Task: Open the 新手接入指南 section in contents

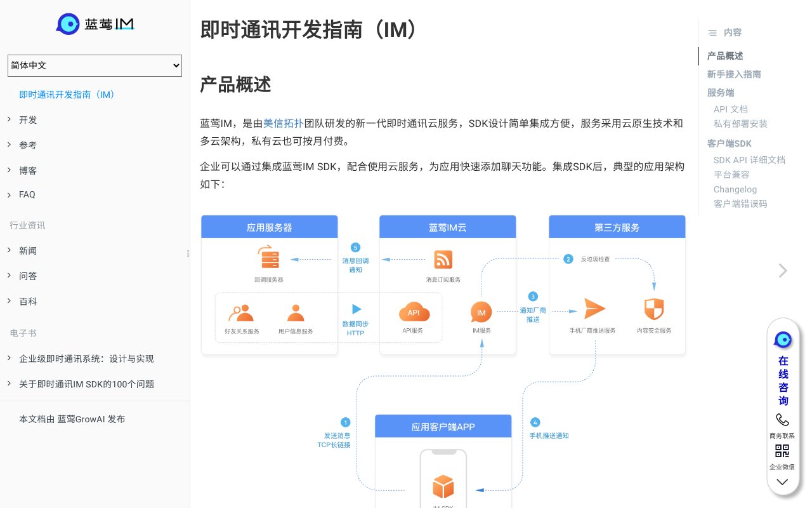Action: (734, 74)
